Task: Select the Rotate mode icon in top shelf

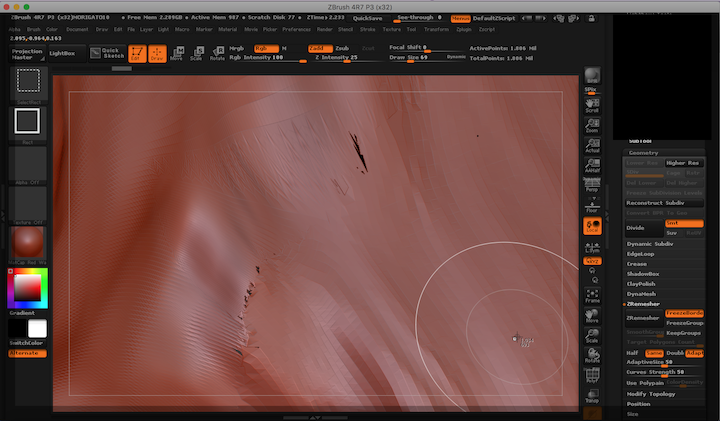Action: click(217, 53)
